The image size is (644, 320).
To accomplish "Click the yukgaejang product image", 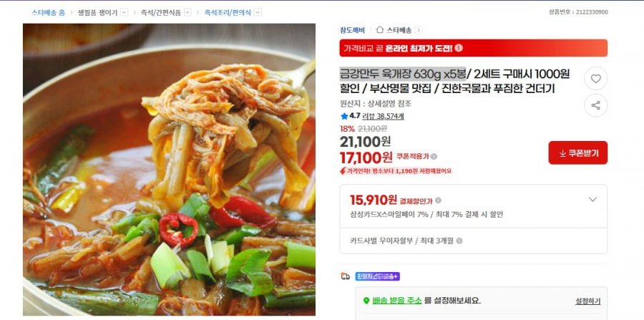I will pyautogui.click(x=169, y=170).
